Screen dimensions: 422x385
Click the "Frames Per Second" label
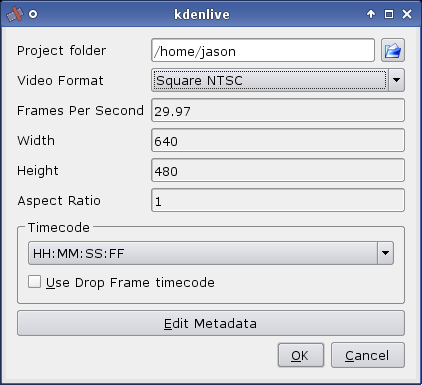pos(80,111)
